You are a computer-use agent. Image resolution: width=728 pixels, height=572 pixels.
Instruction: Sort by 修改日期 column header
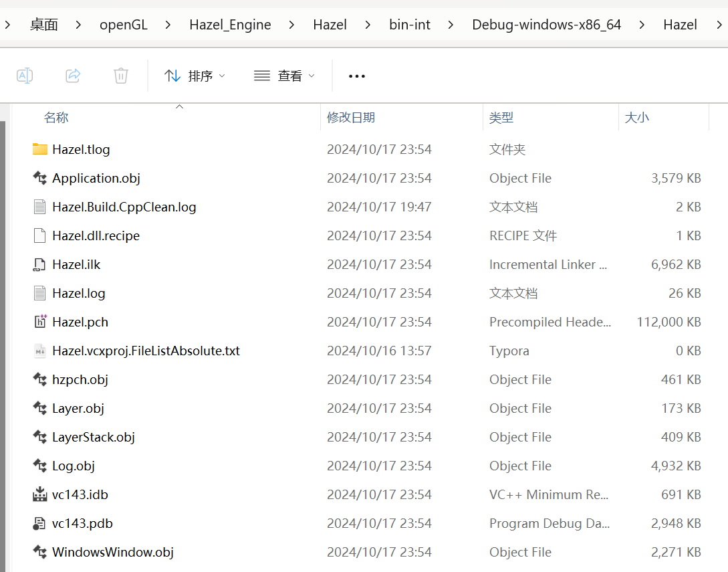pos(350,117)
